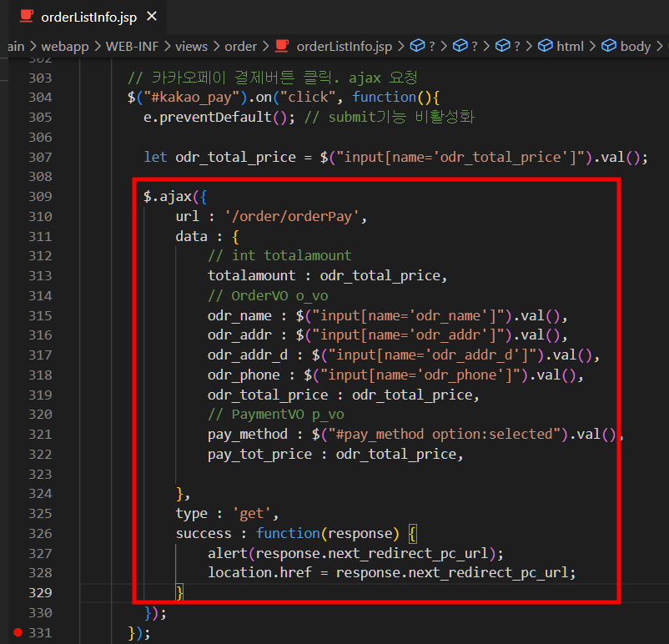
Task: Click the '/order/orderPay' url string
Action: (x=292, y=216)
